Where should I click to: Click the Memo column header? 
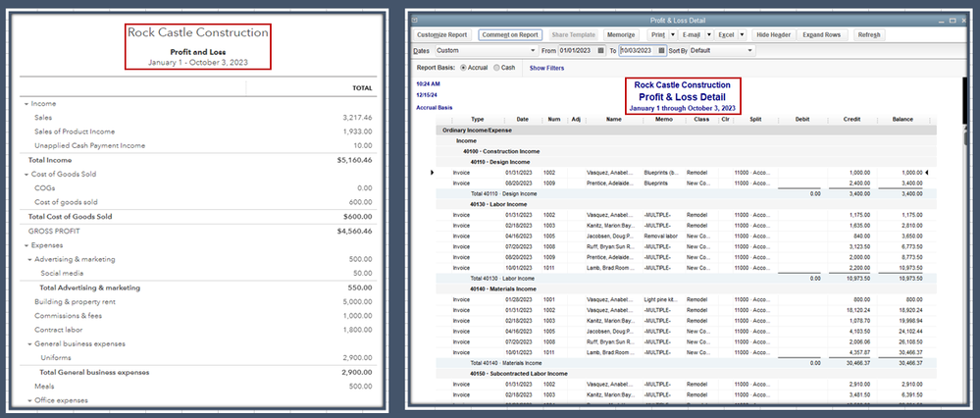click(664, 120)
